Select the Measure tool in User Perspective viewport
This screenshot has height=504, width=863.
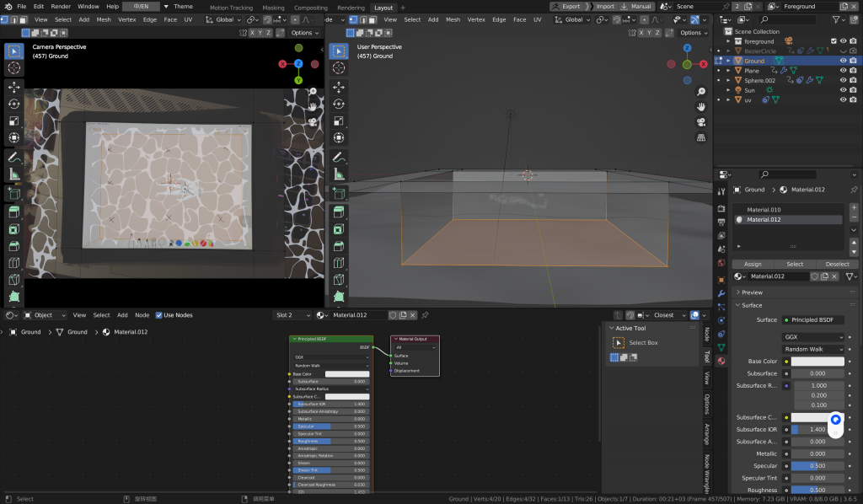tap(339, 174)
